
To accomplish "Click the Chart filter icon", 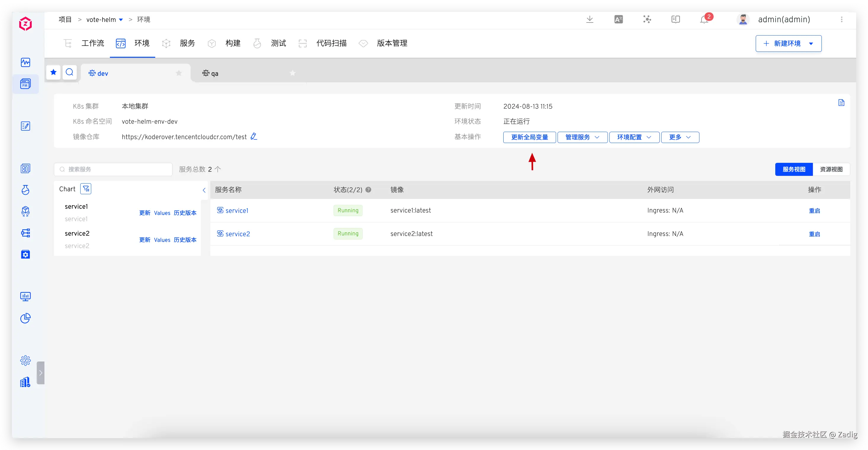I will click(86, 189).
